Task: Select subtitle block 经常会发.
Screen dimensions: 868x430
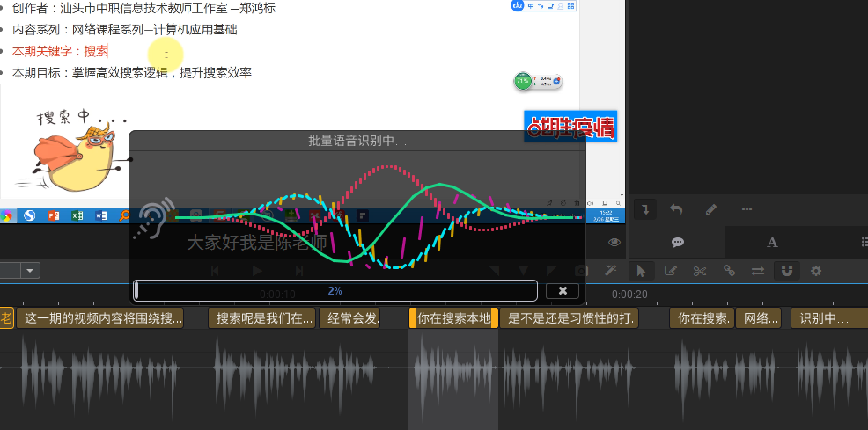Action: coord(349,318)
